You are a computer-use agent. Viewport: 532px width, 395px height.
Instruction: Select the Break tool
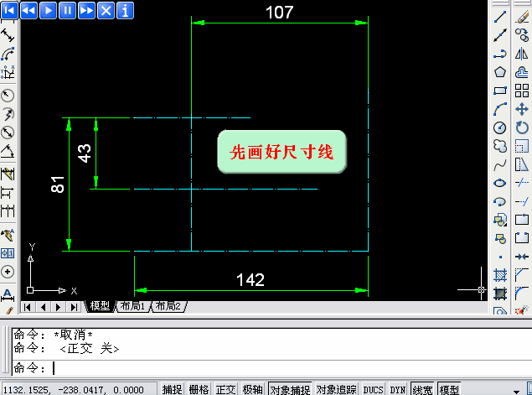tap(522, 237)
